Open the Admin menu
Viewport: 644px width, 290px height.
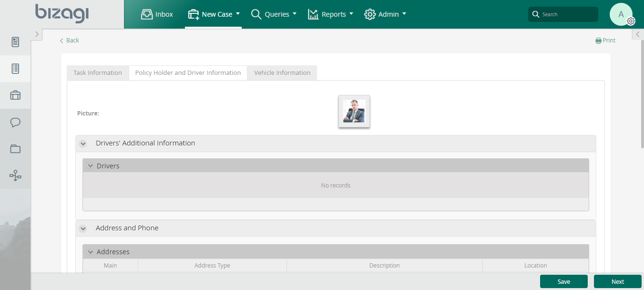(385, 14)
